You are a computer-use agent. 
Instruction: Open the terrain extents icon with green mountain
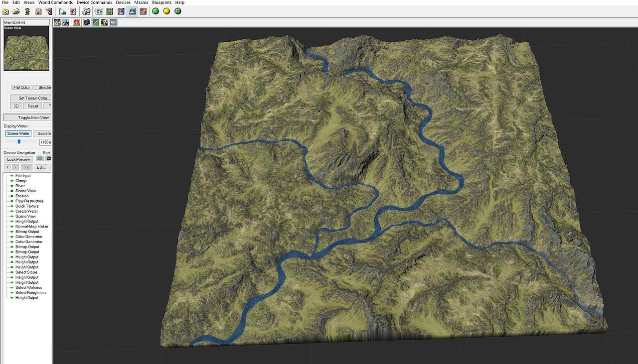[62, 11]
